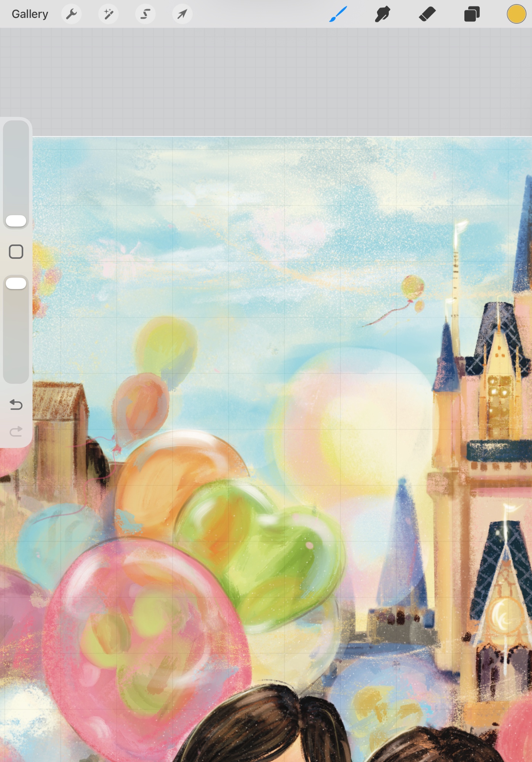Select the Smudge tool
Screen dimensions: 532x762
click(382, 14)
